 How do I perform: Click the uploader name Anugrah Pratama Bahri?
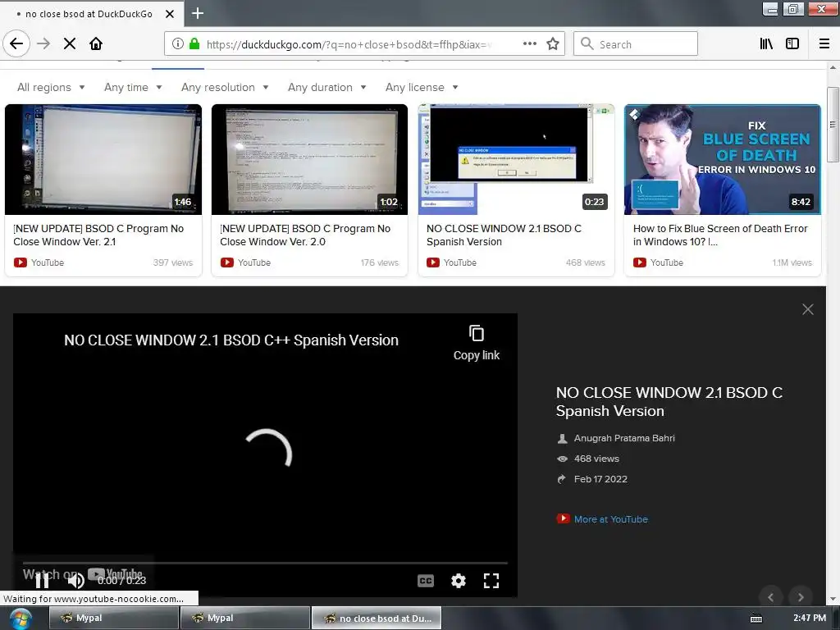click(x=624, y=438)
